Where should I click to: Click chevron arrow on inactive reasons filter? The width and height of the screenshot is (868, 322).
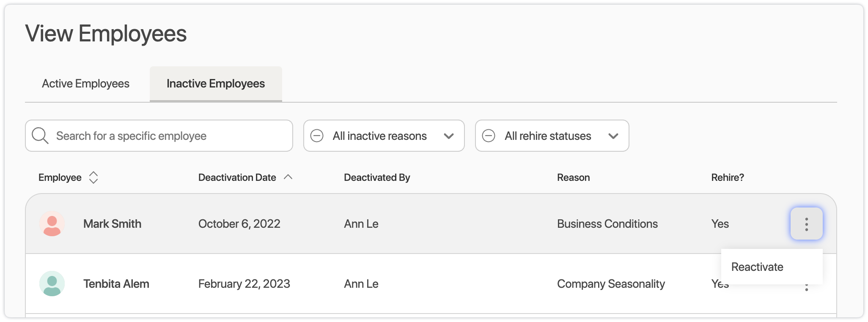(449, 136)
